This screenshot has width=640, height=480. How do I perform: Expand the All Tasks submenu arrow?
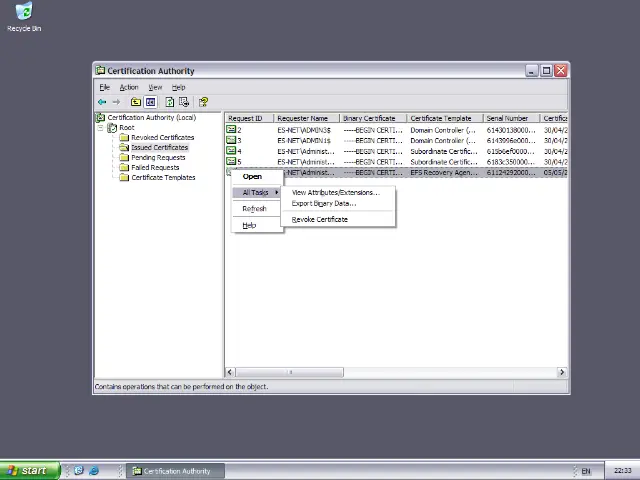(277, 192)
